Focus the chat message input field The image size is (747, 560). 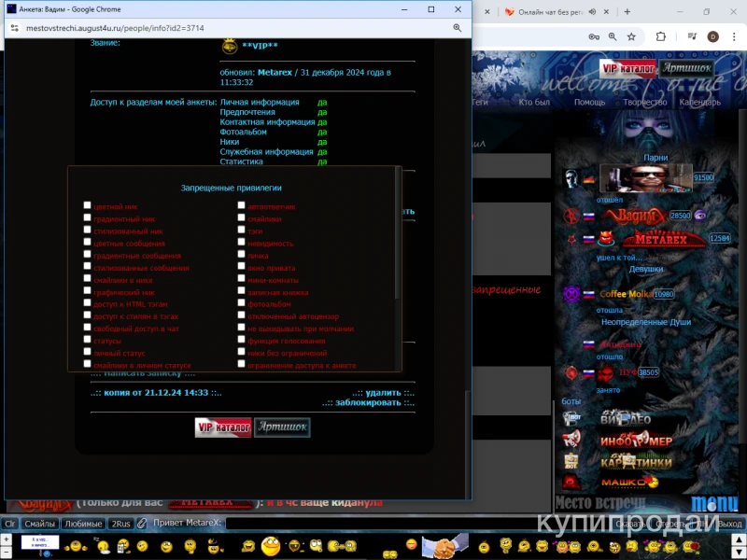point(419,524)
